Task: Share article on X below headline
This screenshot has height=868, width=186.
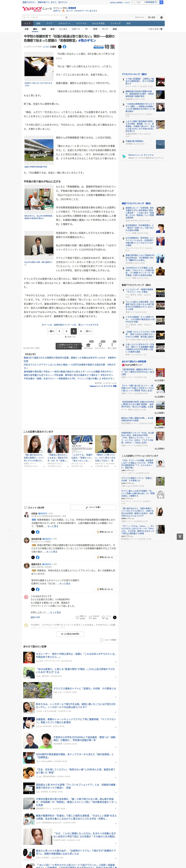Action: [x=60, y=47]
